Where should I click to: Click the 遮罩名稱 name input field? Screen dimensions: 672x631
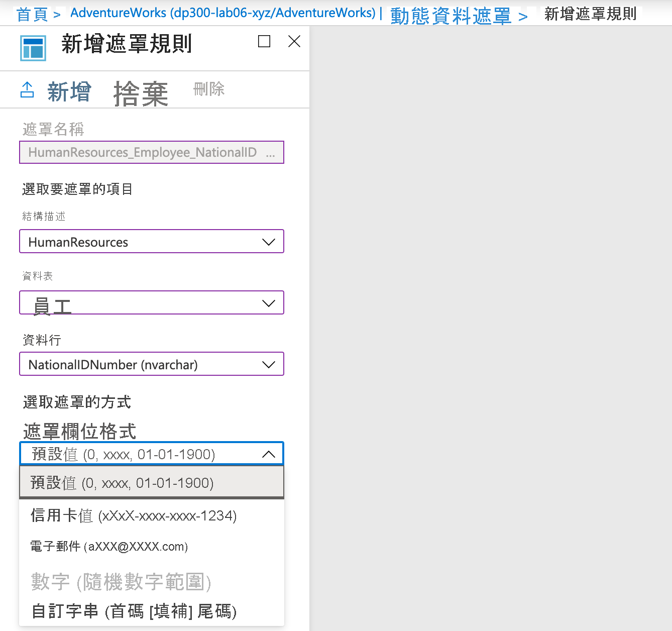pos(151,152)
